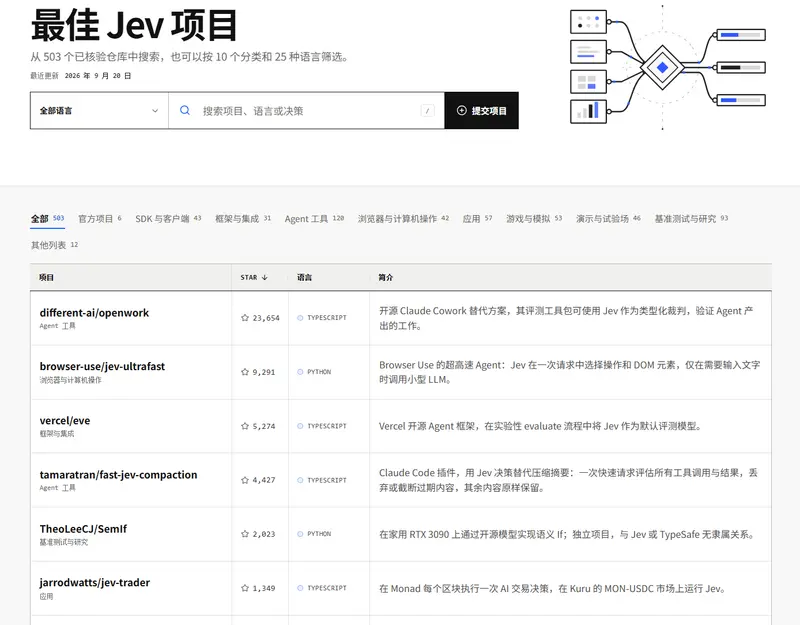
Task: Click the star icon for tamaratran/fast-jev-compaction
Action: tap(245, 480)
